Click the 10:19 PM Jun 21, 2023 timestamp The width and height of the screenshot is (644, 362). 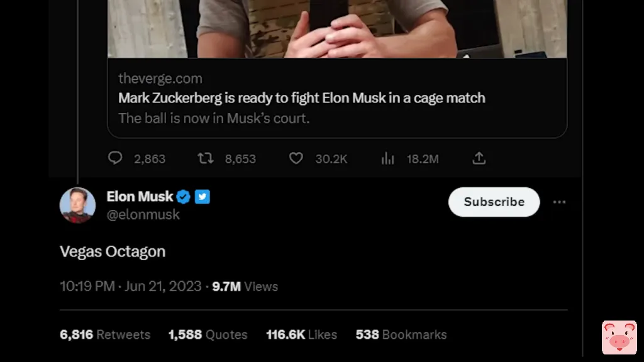tap(130, 286)
